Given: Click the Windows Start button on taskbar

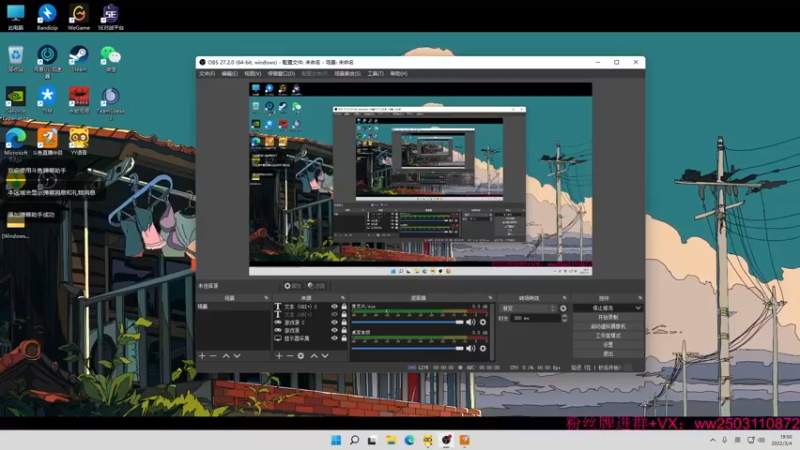Looking at the screenshot, I should coord(336,440).
